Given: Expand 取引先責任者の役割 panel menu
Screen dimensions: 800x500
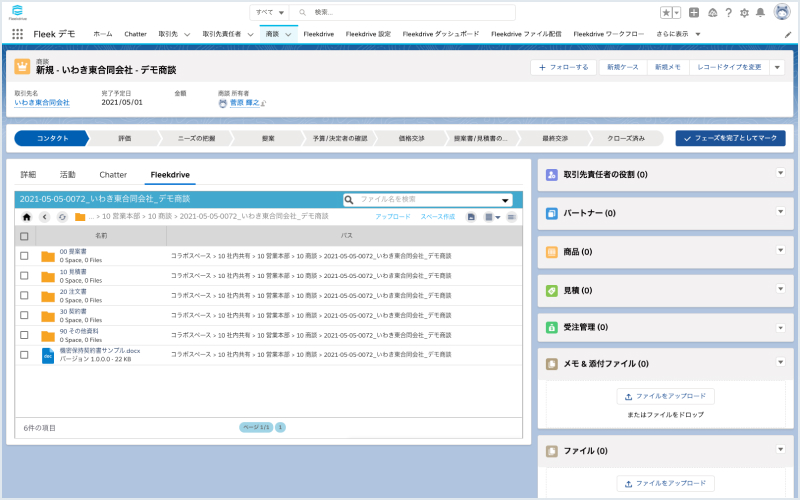Looking at the screenshot, I should pos(780,173).
